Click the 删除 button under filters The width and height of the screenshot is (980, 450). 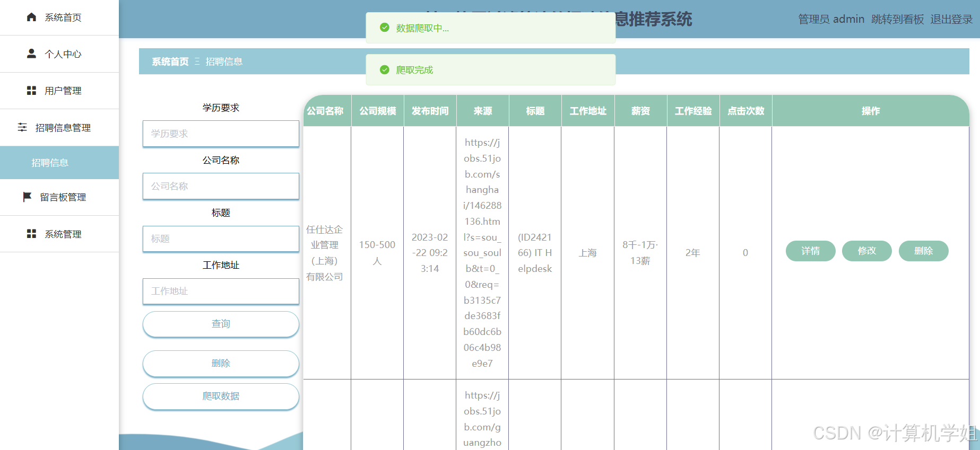tap(221, 364)
